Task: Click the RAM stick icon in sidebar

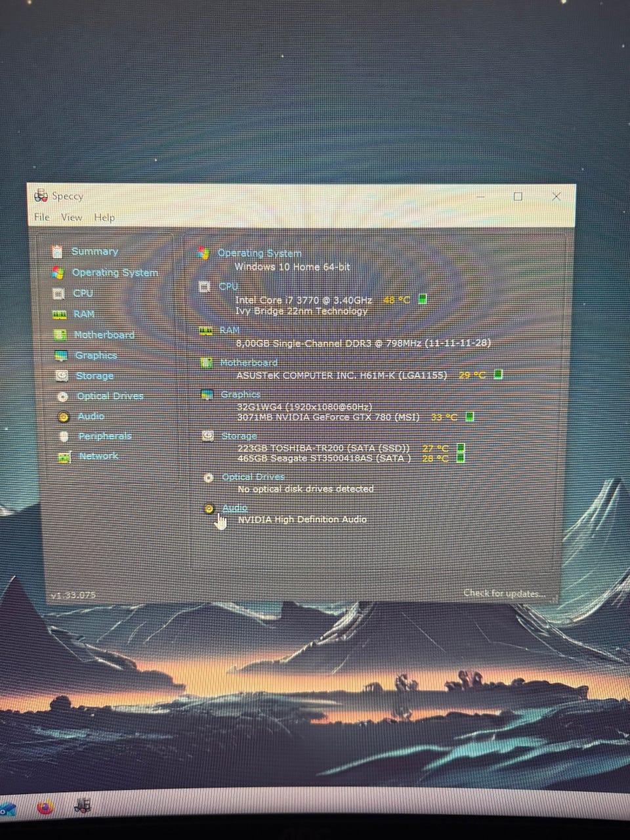Action: pos(60,315)
